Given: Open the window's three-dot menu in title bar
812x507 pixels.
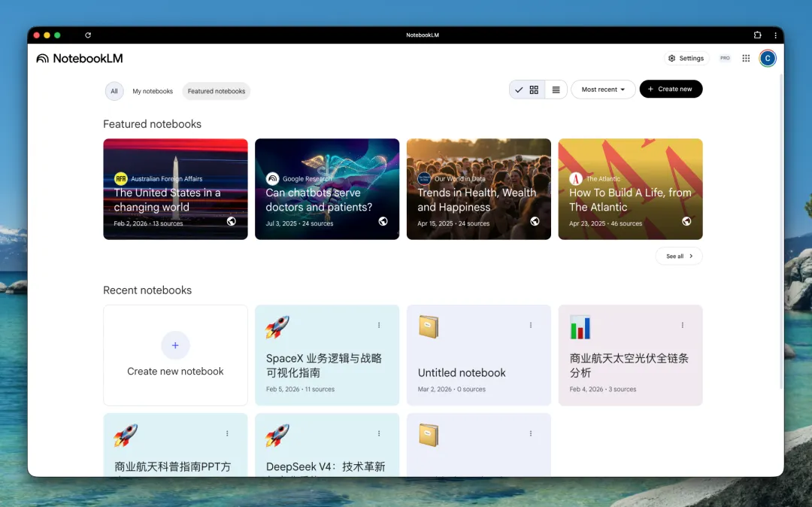Looking at the screenshot, I should click(775, 35).
